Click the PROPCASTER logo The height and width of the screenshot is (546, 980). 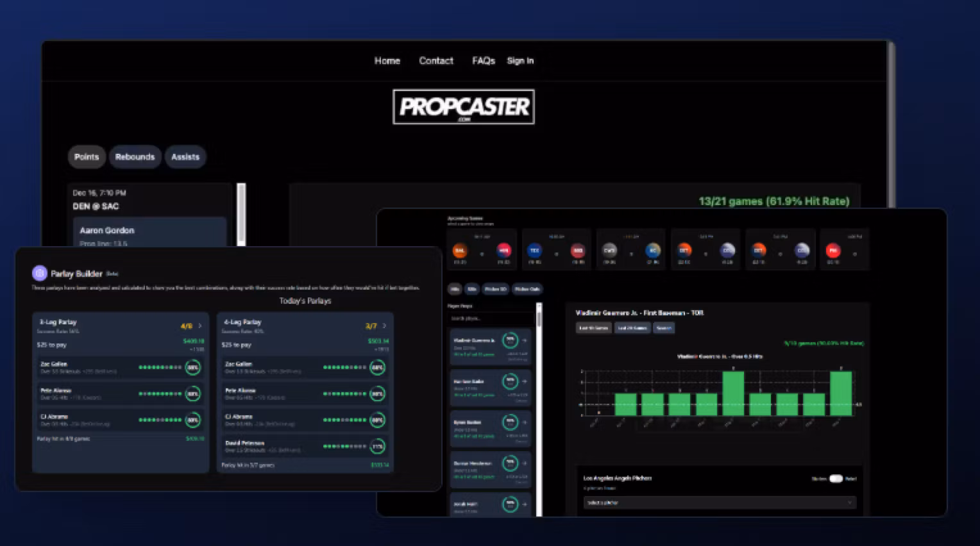[463, 106]
